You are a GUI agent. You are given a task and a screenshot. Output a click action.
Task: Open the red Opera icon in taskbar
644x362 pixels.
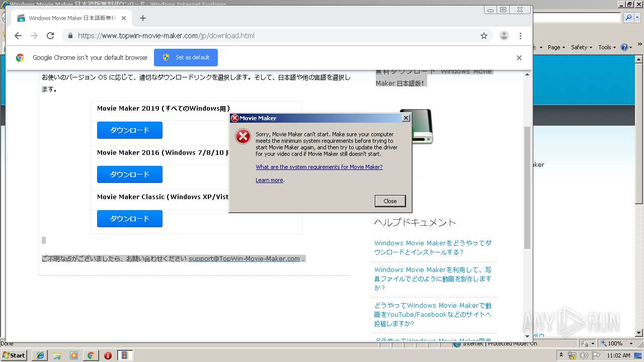(108, 355)
